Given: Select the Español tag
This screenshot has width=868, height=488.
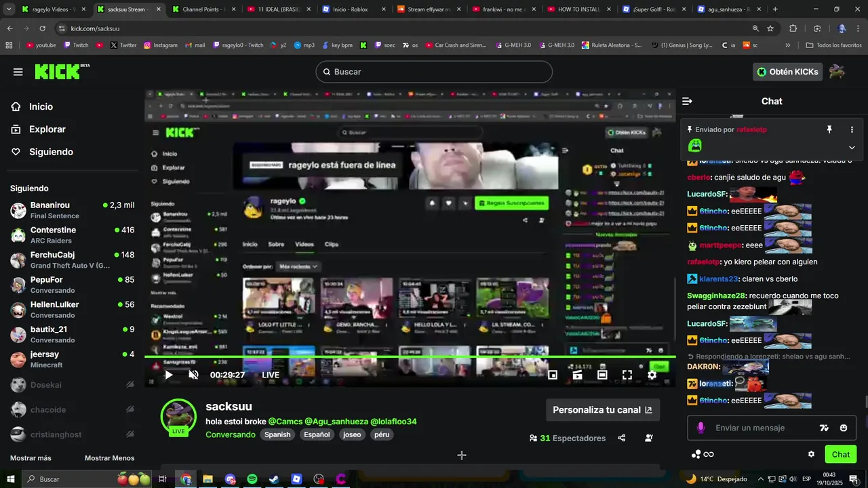Looking at the screenshot, I should pyautogui.click(x=317, y=434).
